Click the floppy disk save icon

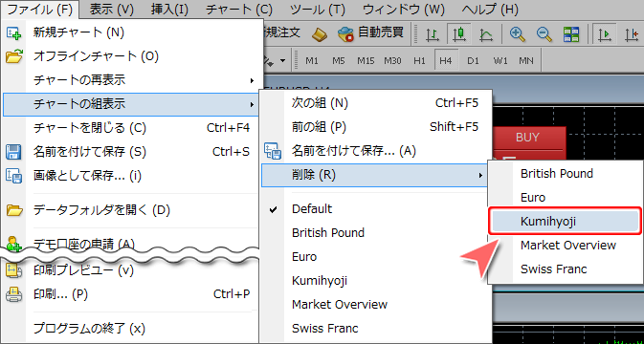pos(13,152)
